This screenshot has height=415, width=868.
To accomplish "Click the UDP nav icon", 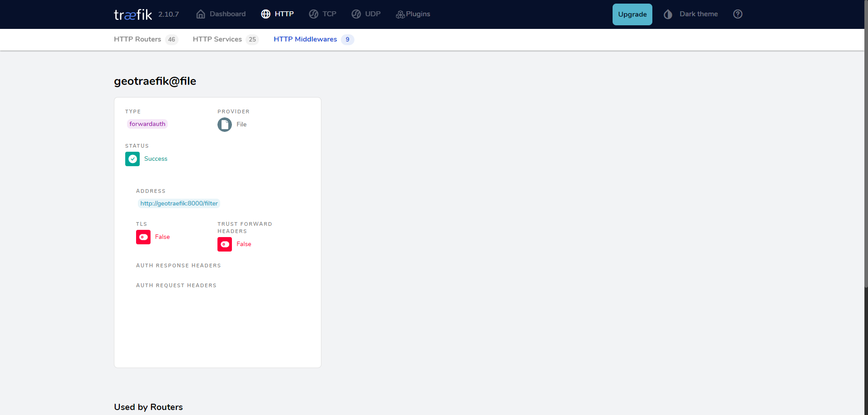I will [x=356, y=14].
